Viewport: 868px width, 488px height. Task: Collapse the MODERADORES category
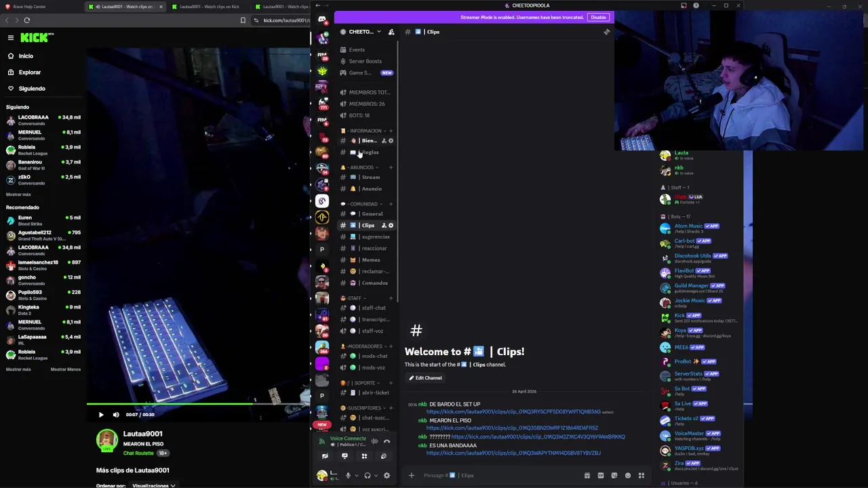364,346
